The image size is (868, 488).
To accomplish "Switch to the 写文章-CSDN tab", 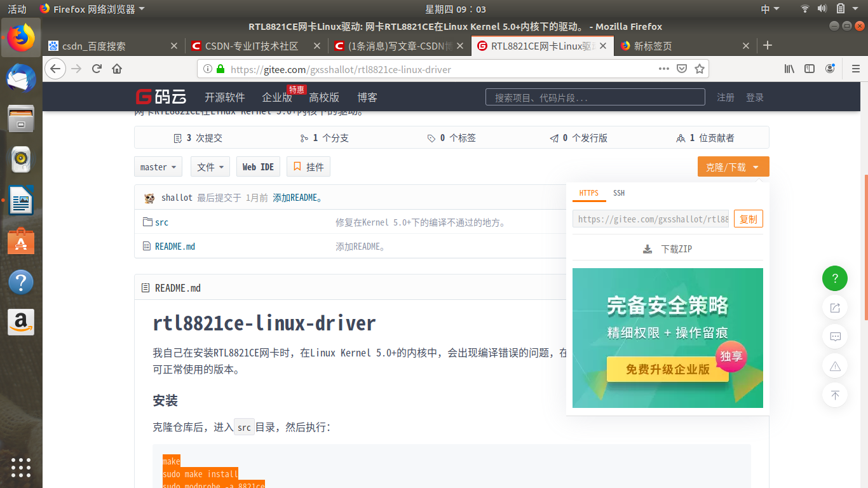I will [400, 46].
